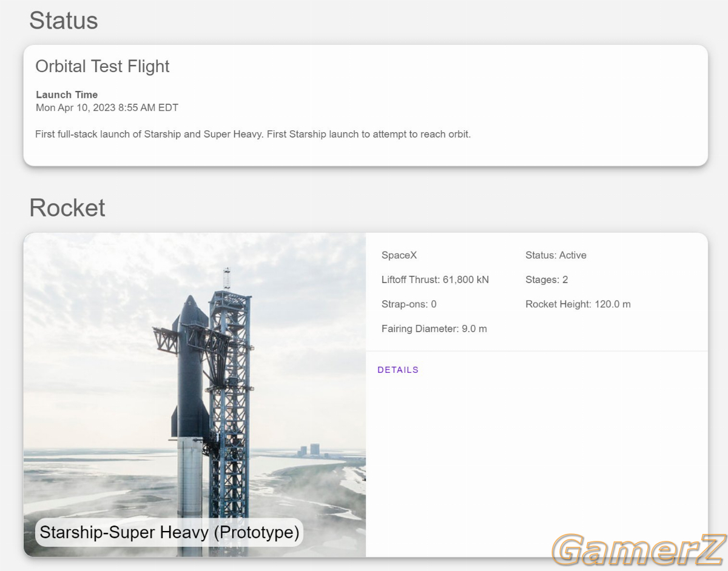
Task: Click "Status: Active" in the Rocket card
Action: coord(556,255)
